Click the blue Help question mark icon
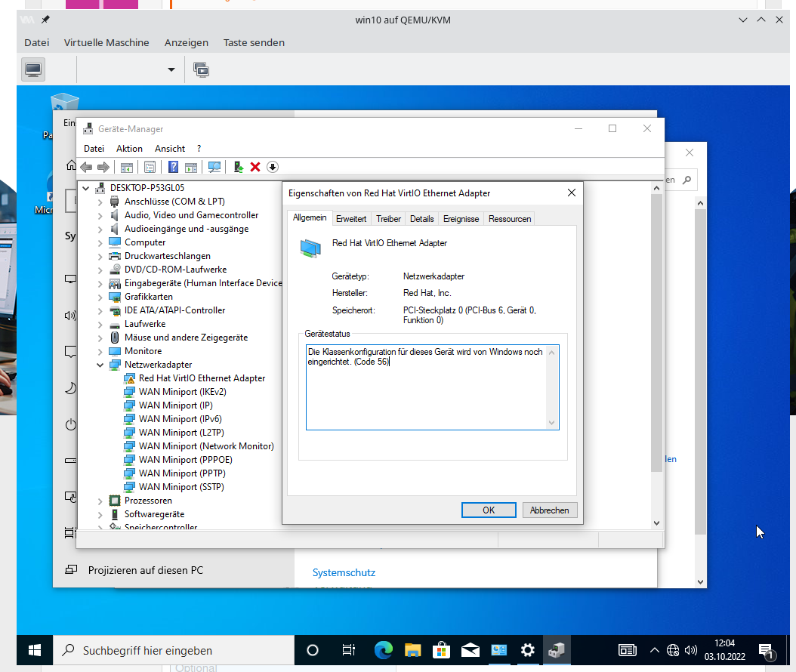The image size is (796, 672). pos(173,167)
